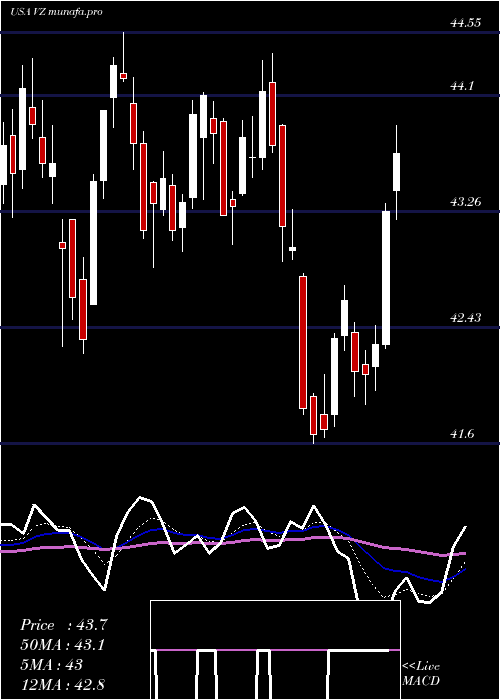Viewport: 500px width, 700px height.
Task: Click the last white candlestick on the right
Action: (396, 172)
